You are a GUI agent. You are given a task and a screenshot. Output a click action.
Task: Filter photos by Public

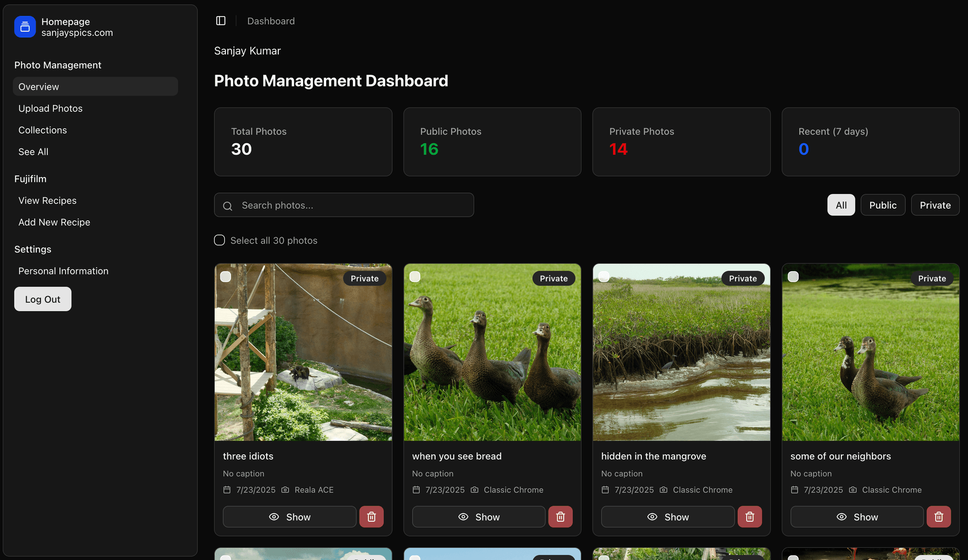(883, 205)
